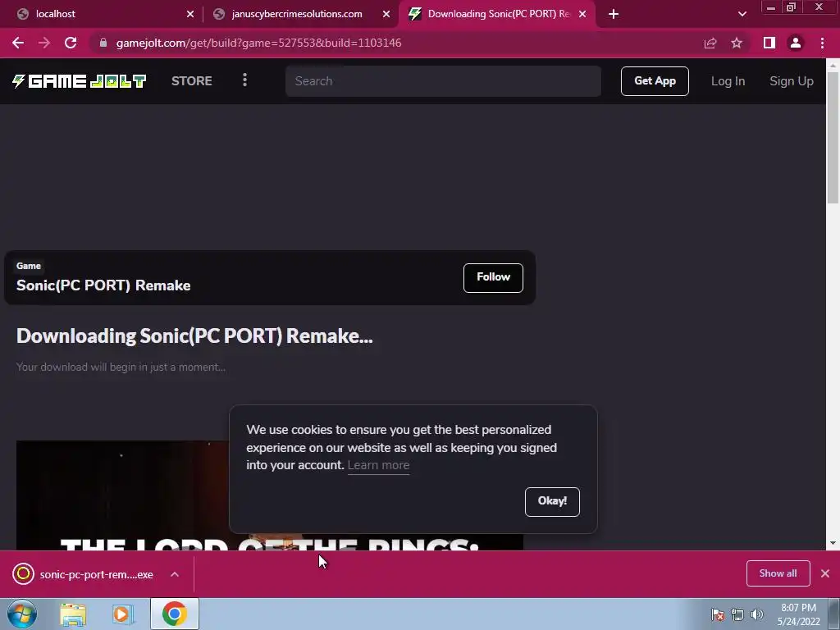Click the gamejolt.com address bar URL
Viewport: 840px width, 630px height.
click(x=258, y=43)
